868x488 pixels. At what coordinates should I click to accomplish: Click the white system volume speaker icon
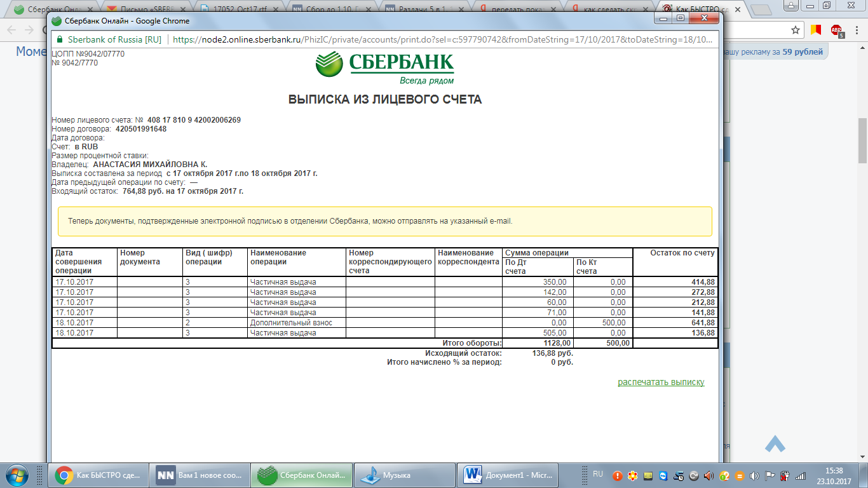point(754,475)
